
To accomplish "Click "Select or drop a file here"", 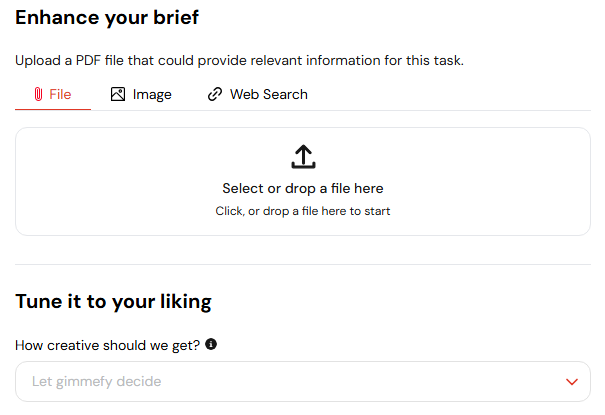I will click(303, 188).
